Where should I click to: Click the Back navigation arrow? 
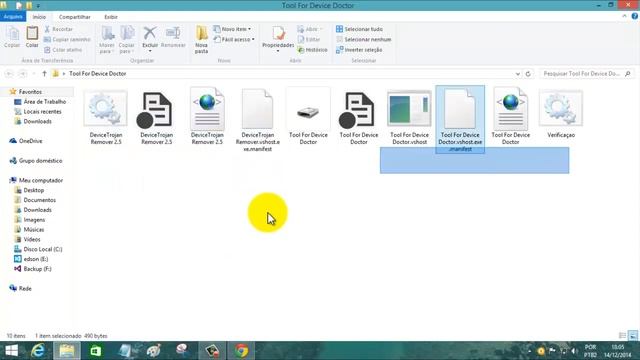9,74
